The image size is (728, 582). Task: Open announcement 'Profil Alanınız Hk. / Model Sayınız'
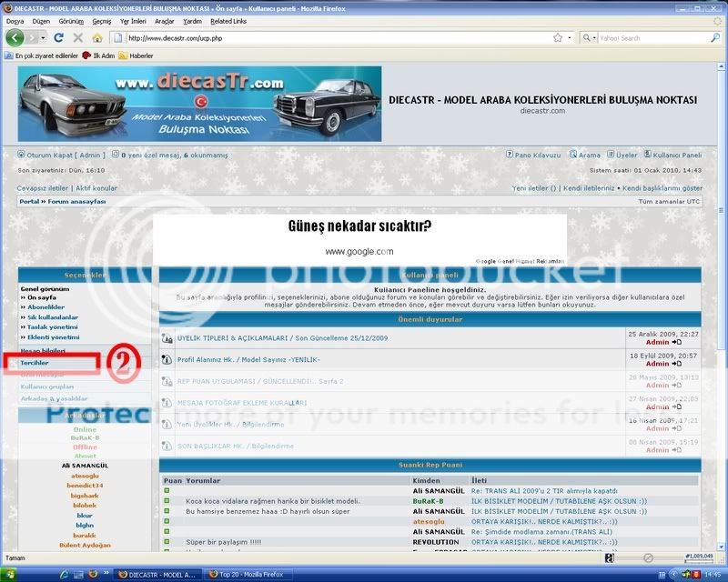[248, 360]
